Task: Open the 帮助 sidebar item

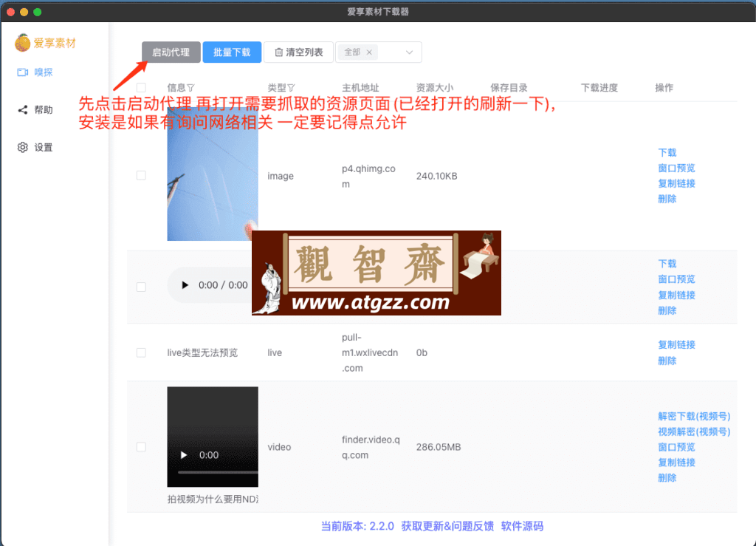Action: click(35, 110)
